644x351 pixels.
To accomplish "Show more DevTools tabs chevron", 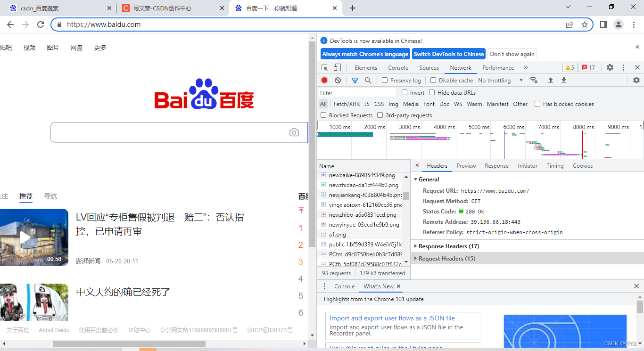I will point(526,67).
